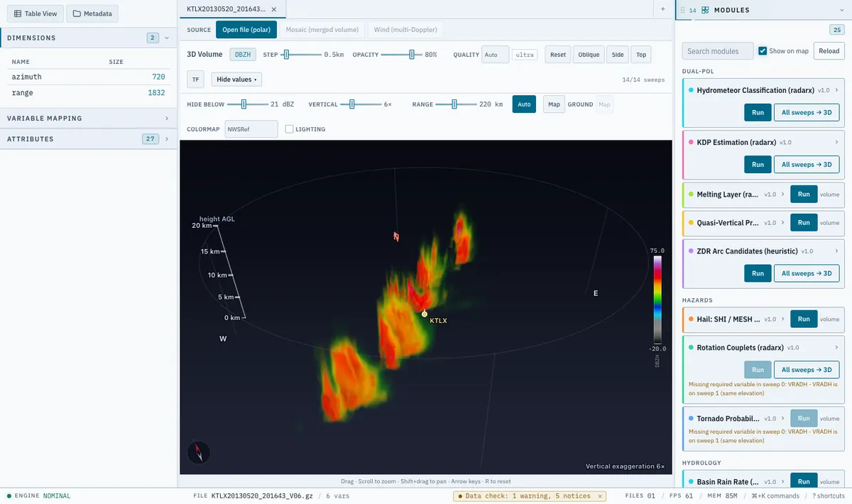Open the Metadata folder button
The height and width of the screenshot is (504, 852).
coord(92,13)
